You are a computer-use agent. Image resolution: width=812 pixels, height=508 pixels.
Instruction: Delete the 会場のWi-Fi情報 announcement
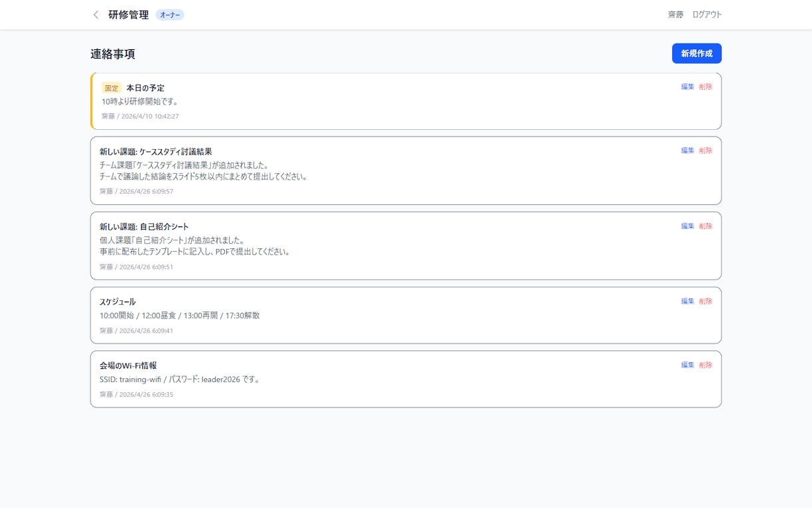click(706, 366)
